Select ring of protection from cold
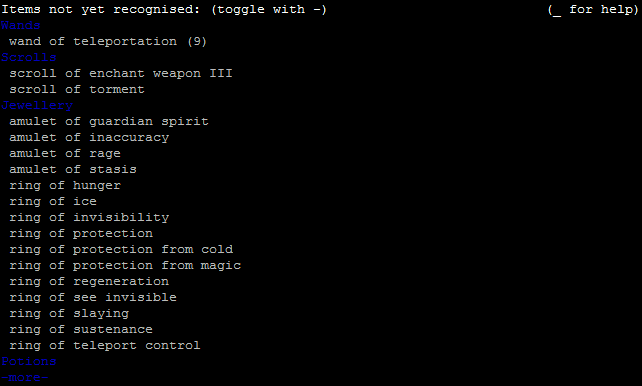The width and height of the screenshot is (642, 386). (121, 249)
